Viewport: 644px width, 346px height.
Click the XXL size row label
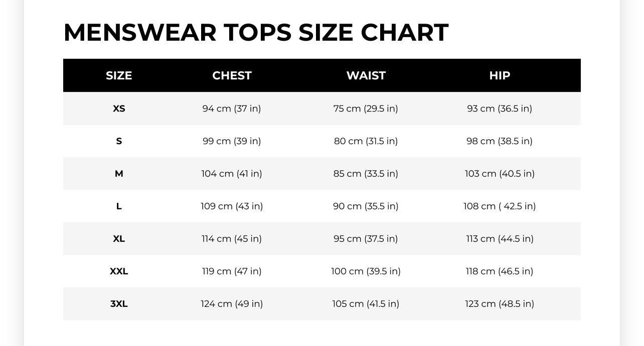(x=119, y=271)
